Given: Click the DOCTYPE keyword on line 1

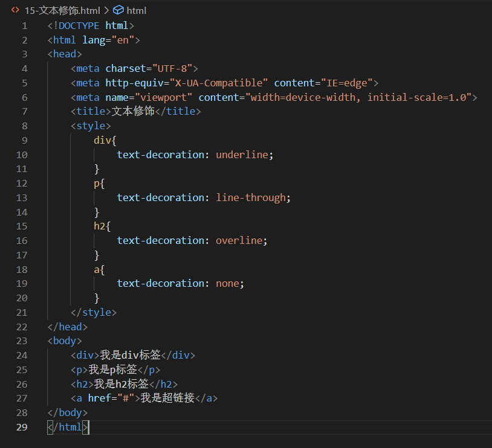Looking at the screenshot, I should [79, 26].
